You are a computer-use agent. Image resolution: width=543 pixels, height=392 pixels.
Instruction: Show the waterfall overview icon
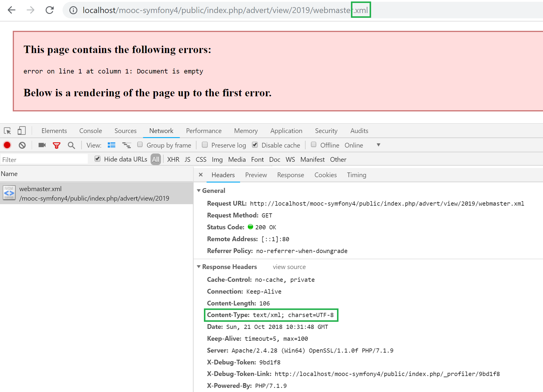tap(127, 145)
